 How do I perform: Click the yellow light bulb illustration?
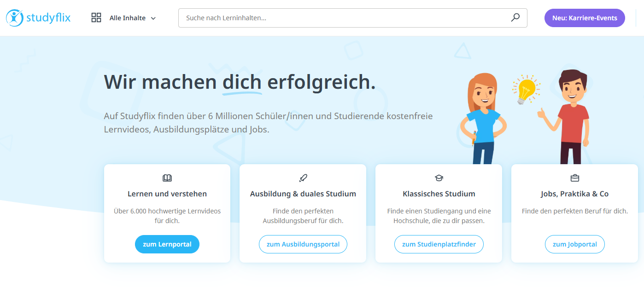pos(526,90)
